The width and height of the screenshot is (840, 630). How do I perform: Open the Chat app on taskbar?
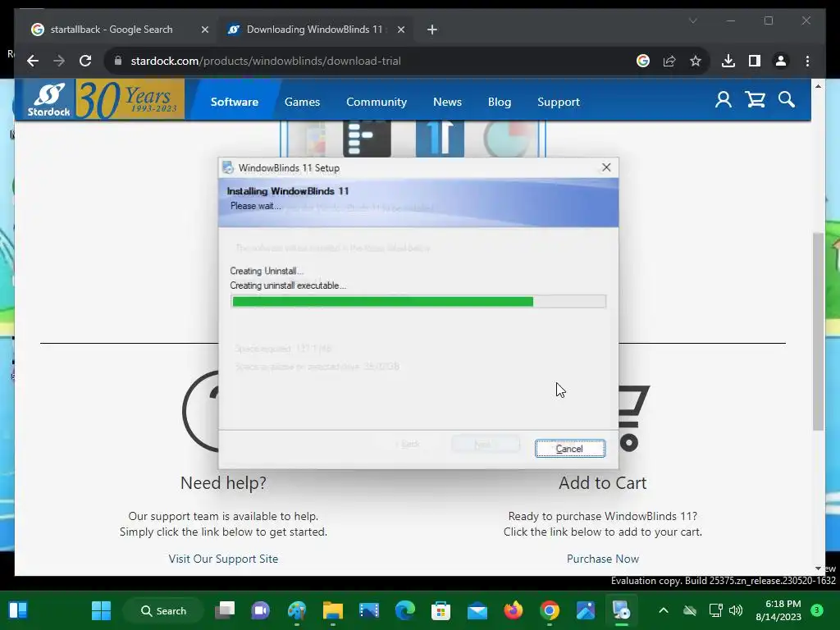pyautogui.click(x=260, y=610)
